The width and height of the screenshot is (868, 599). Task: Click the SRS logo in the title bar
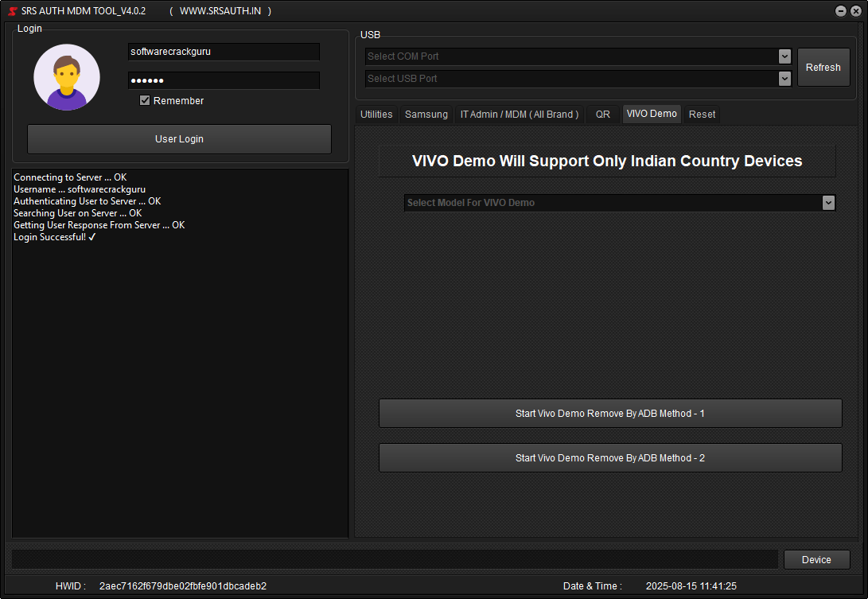click(x=11, y=11)
